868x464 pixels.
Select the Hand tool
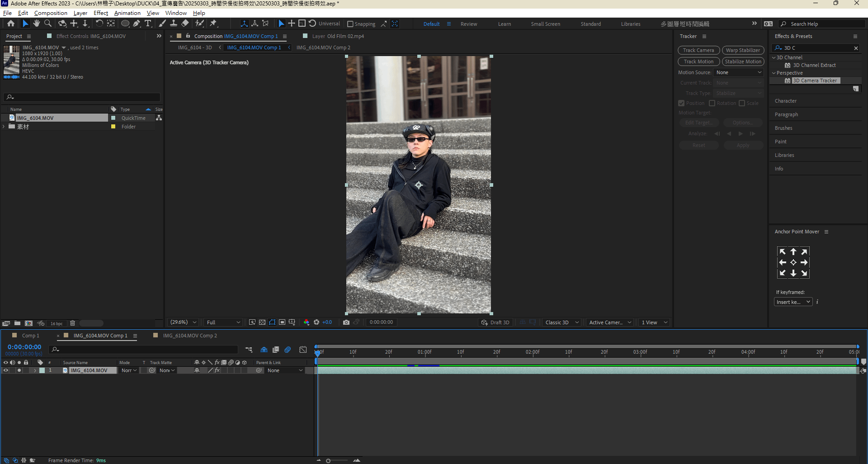37,24
